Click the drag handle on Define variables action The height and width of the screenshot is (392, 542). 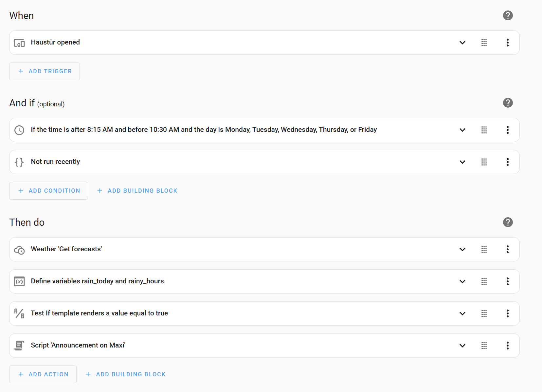484,281
